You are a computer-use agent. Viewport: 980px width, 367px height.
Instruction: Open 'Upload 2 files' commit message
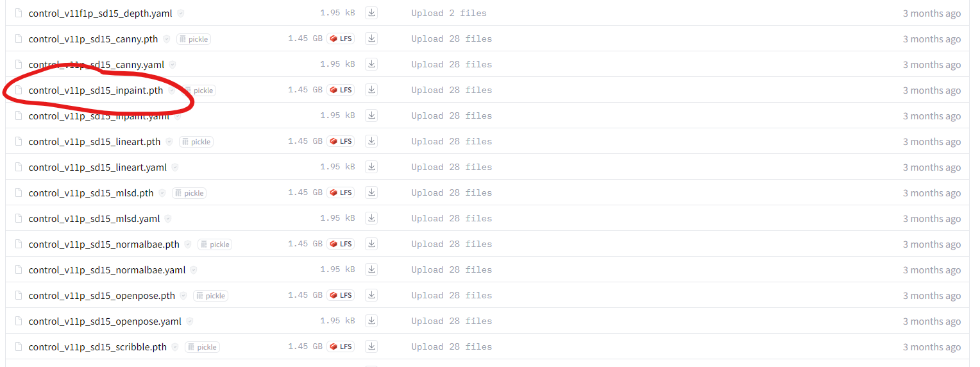[x=449, y=13]
